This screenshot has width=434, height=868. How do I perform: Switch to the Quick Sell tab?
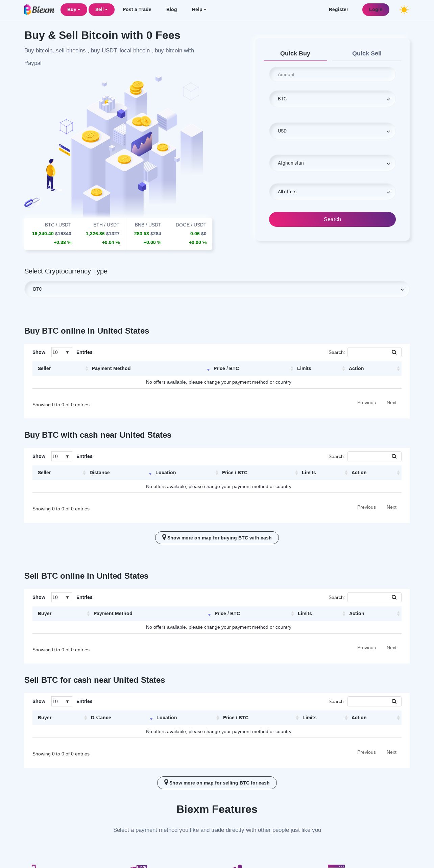point(367,53)
